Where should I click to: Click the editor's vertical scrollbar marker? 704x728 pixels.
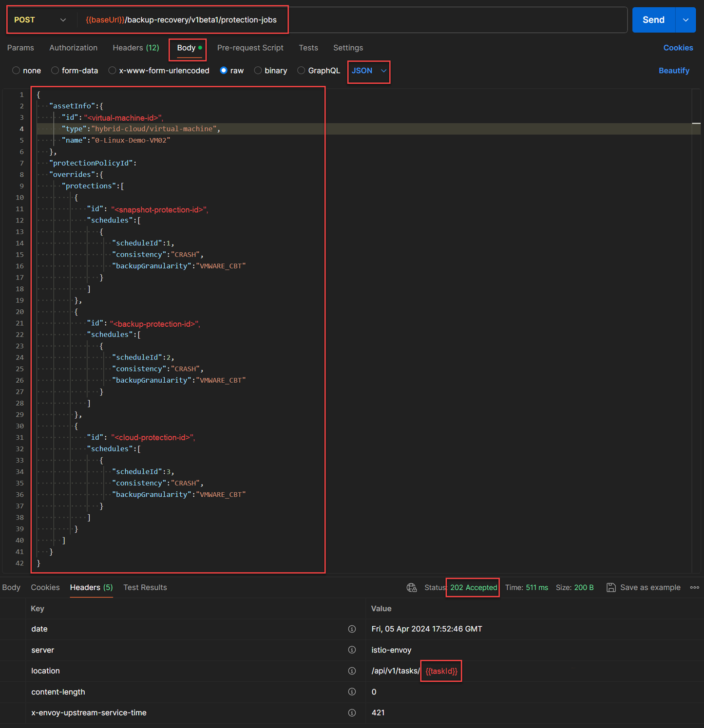coord(696,124)
